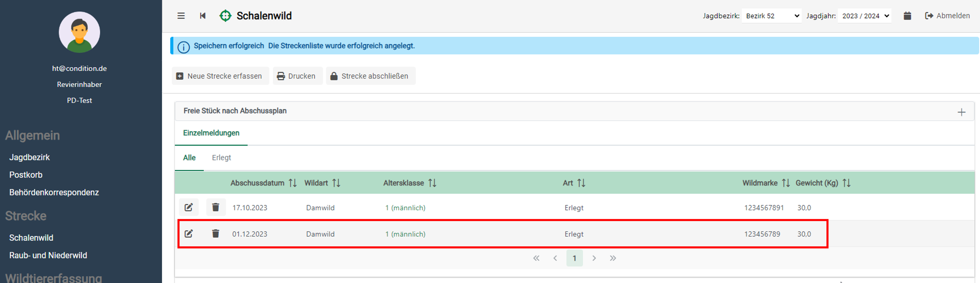The height and width of the screenshot is (283, 980).
Task: Sort table by Gewicht (Kg) column
Action: [846, 183]
